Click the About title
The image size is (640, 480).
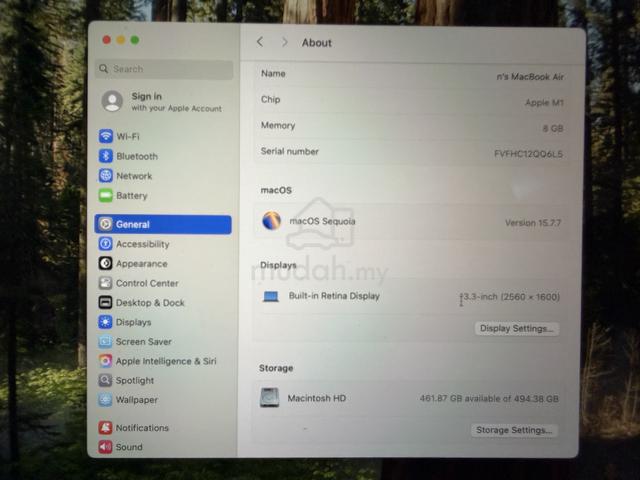point(317,43)
